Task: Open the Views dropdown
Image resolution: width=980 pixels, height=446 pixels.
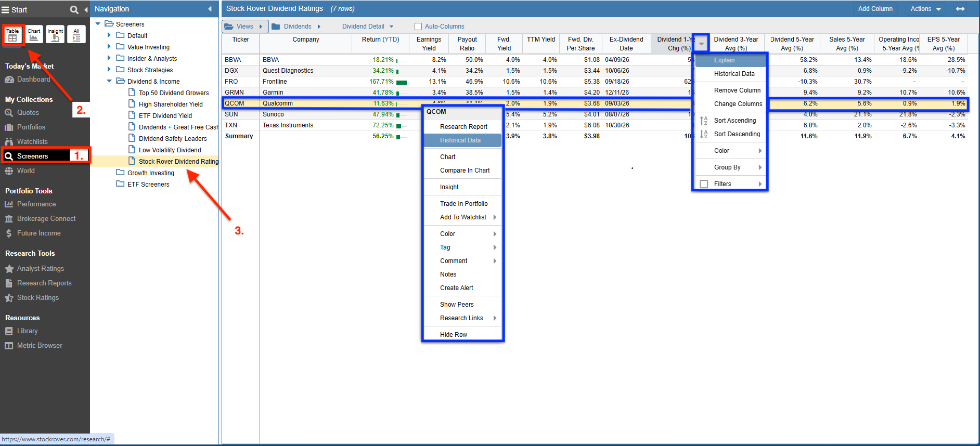Action: [x=245, y=27]
